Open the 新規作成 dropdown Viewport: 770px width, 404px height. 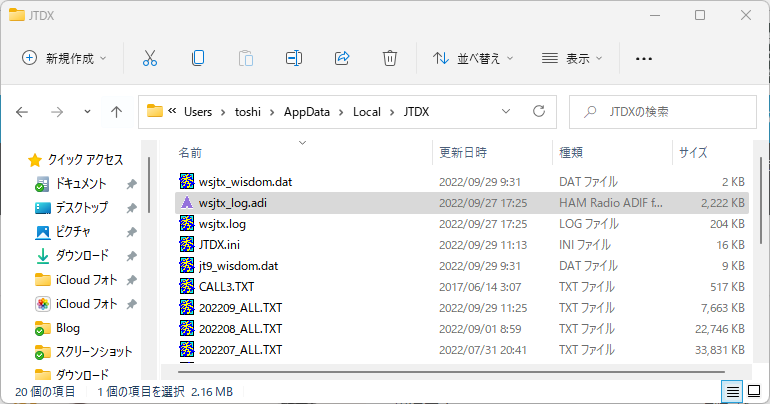click(64, 58)
